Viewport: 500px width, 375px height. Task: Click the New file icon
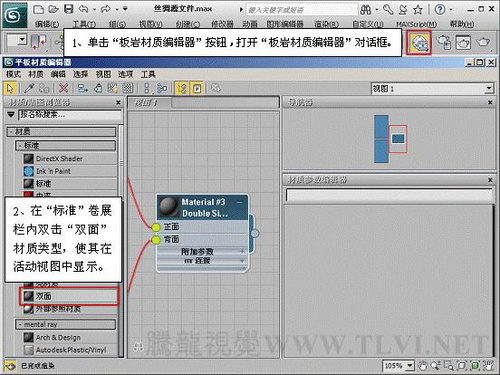click(x=39, y=9)
